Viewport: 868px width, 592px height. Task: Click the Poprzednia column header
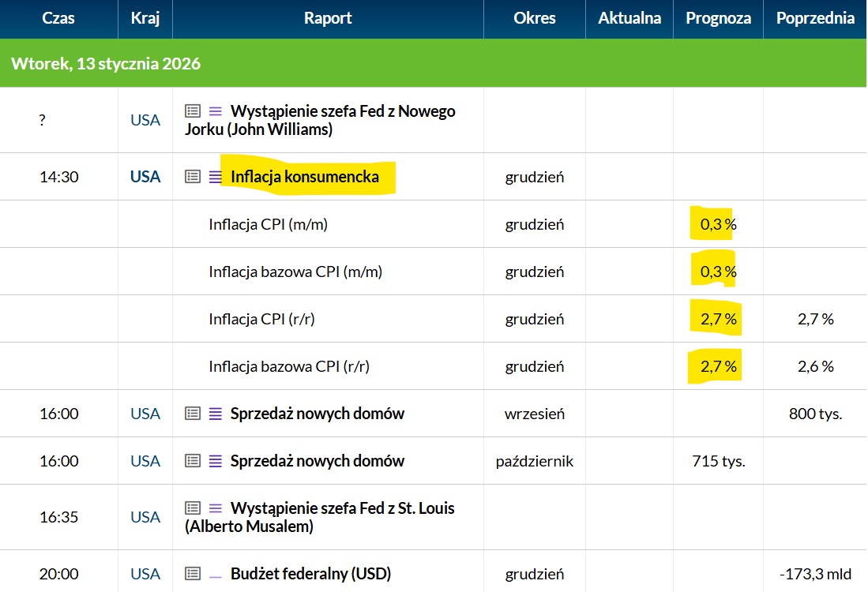[815, 18]
